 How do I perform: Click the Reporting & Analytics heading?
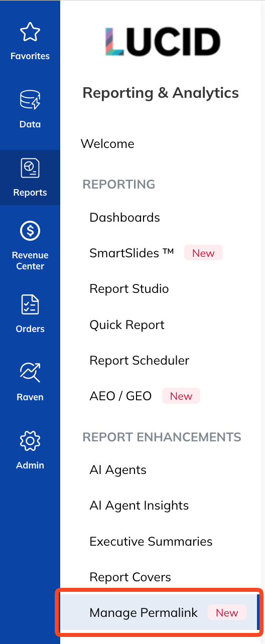161,93
